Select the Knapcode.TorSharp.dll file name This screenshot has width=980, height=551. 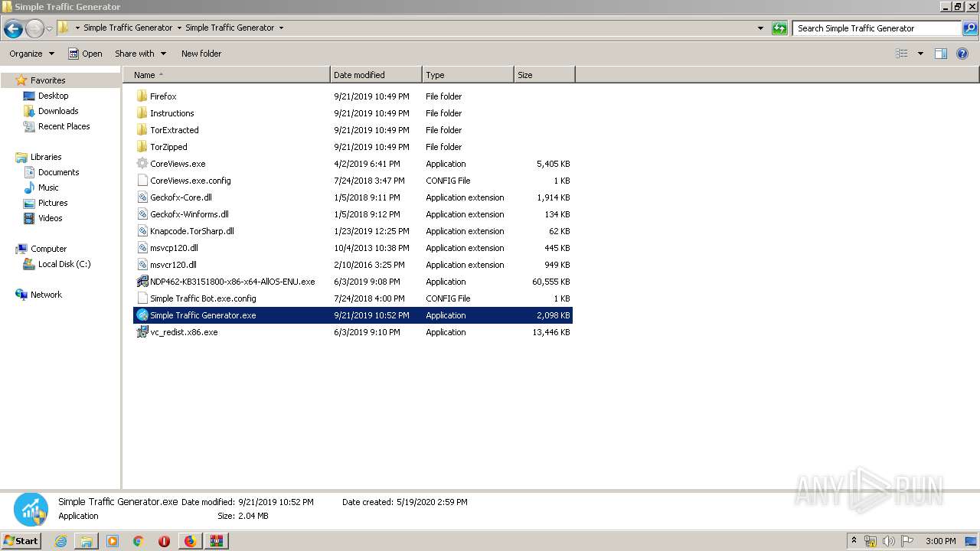click(192, 231)
